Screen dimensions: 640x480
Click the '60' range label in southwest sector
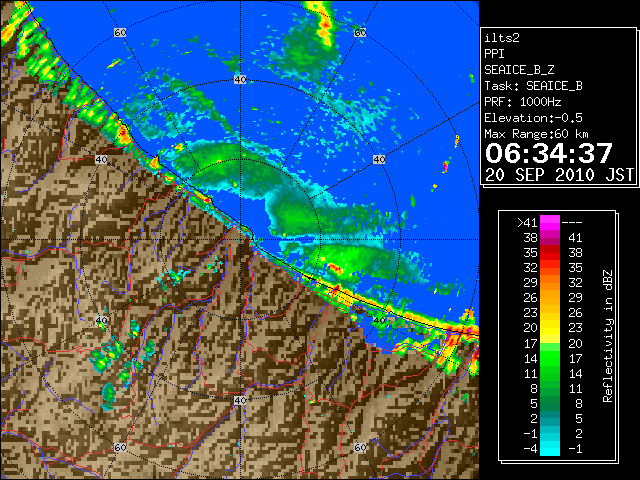(x=120, y=447)
